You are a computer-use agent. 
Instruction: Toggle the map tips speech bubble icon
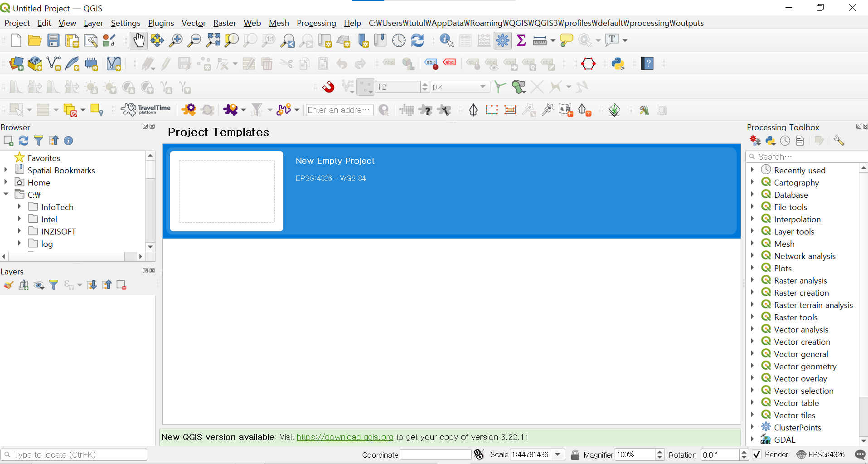pos(566,40)
